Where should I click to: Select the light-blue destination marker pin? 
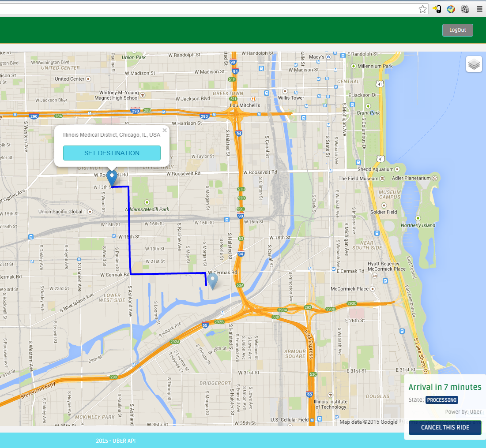click(212, 282)
